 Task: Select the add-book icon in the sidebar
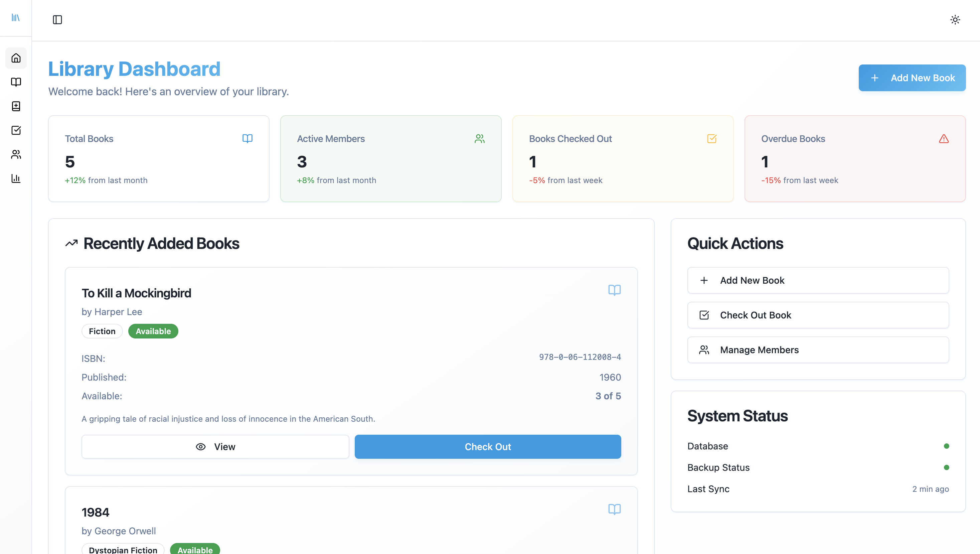16,107
